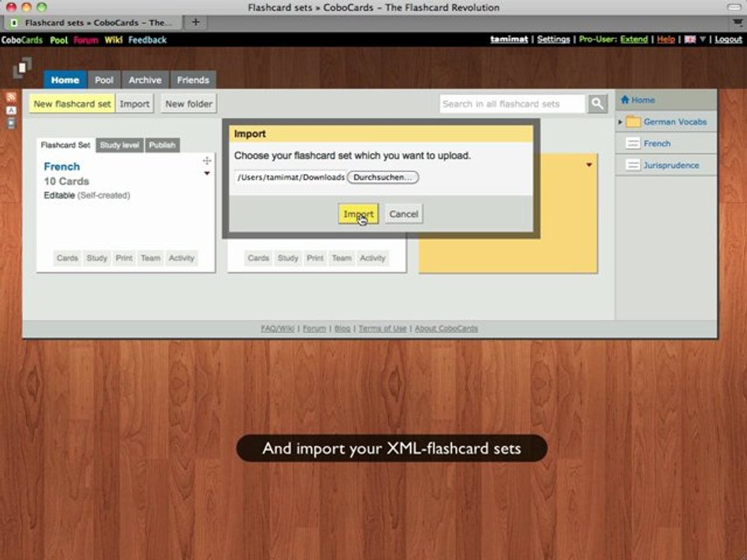The height and width of the screenshot is (560, 747).
Task: Click the UK flag language icon
Action: coord(689,40)
